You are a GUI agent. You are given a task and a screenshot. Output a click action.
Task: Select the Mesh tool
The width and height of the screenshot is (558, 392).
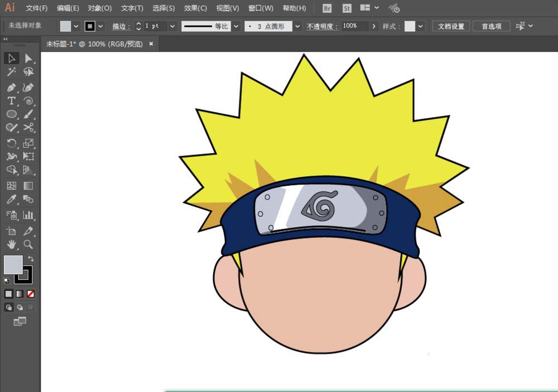(x=11, y=186)
